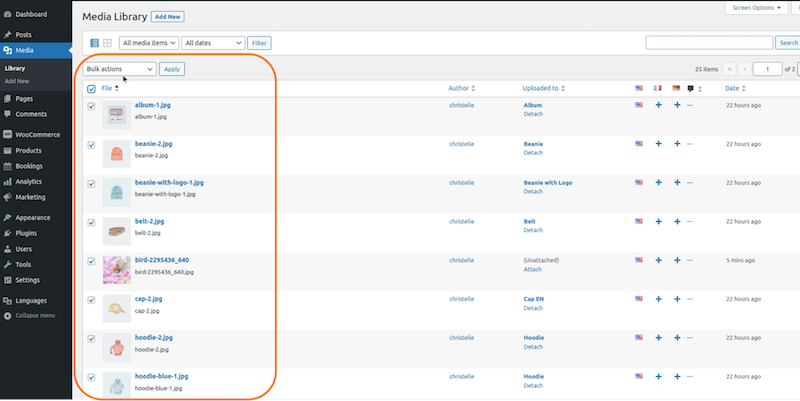Open belt-2.jpg thumbnail

117,232
